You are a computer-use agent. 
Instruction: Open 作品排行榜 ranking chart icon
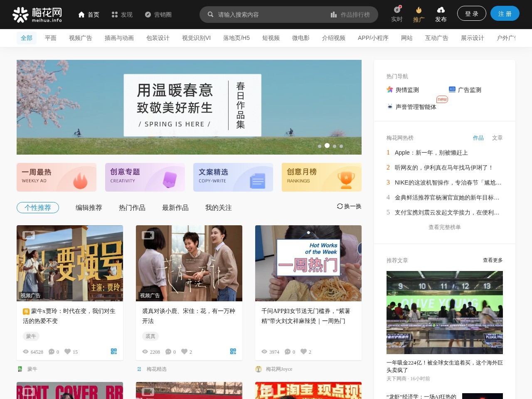pyautogui.click(x=334, y=15)
